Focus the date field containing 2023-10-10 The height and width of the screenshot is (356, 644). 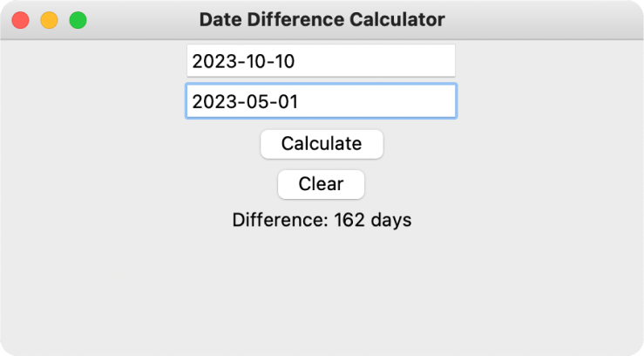point(321,61)
